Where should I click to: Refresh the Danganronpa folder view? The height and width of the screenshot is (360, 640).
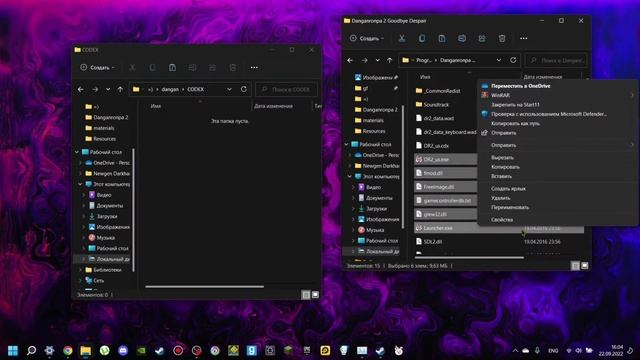click(513, 60)
